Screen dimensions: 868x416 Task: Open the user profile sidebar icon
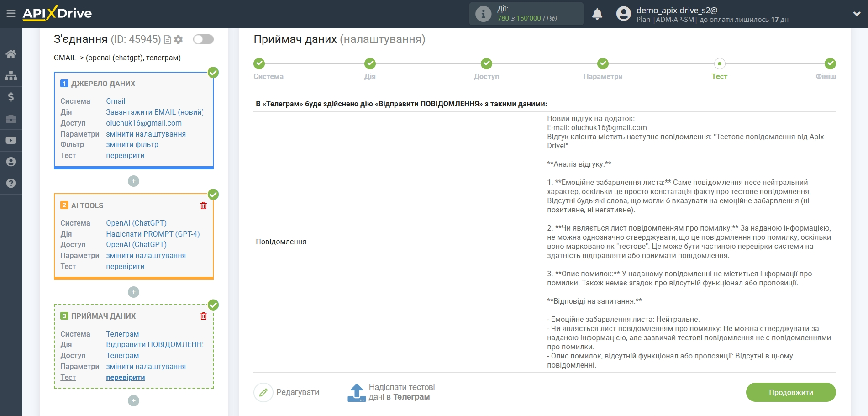point(11,162)
